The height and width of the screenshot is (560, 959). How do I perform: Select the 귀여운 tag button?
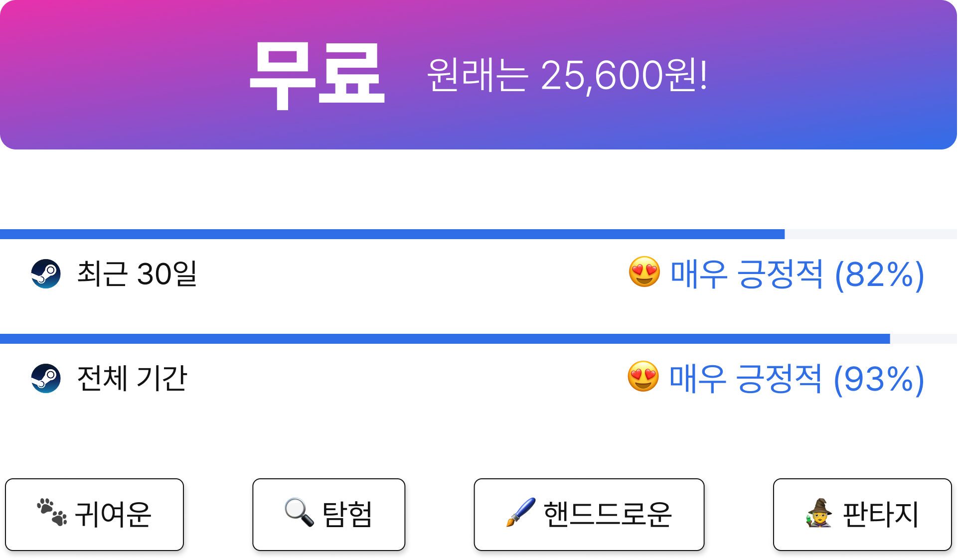pos(95,515)
